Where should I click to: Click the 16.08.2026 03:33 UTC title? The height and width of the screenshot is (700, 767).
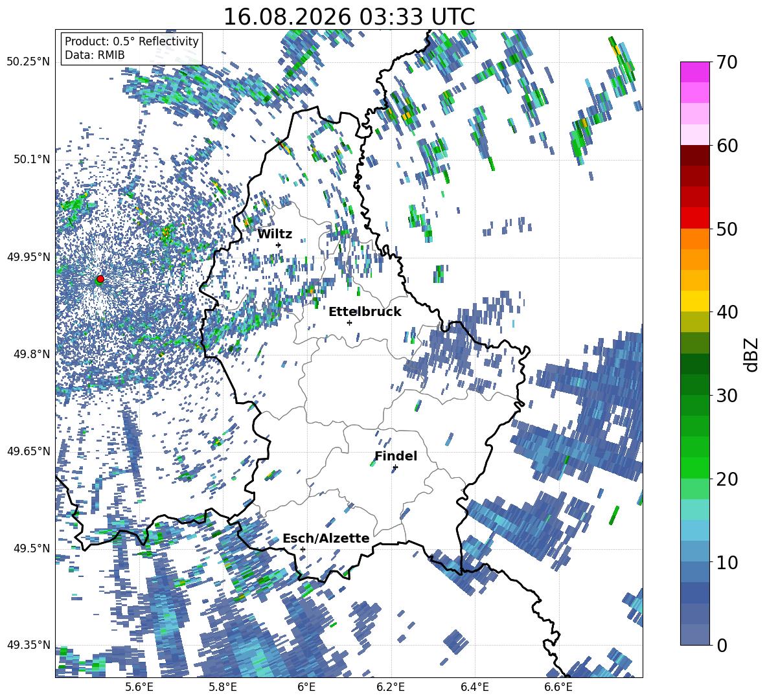349,17
